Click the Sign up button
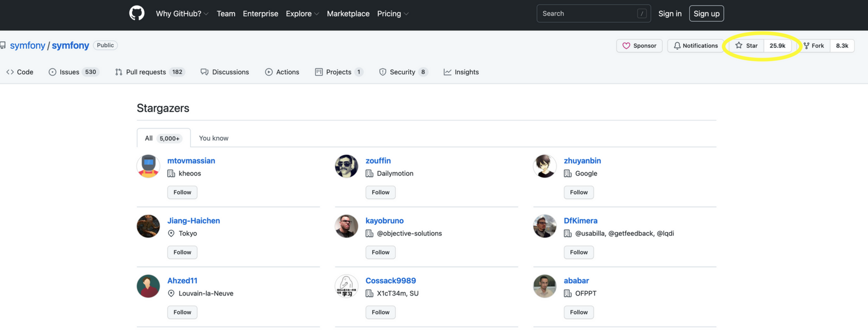This screenshot has width=868, height=332. click(x=706, y=13)
